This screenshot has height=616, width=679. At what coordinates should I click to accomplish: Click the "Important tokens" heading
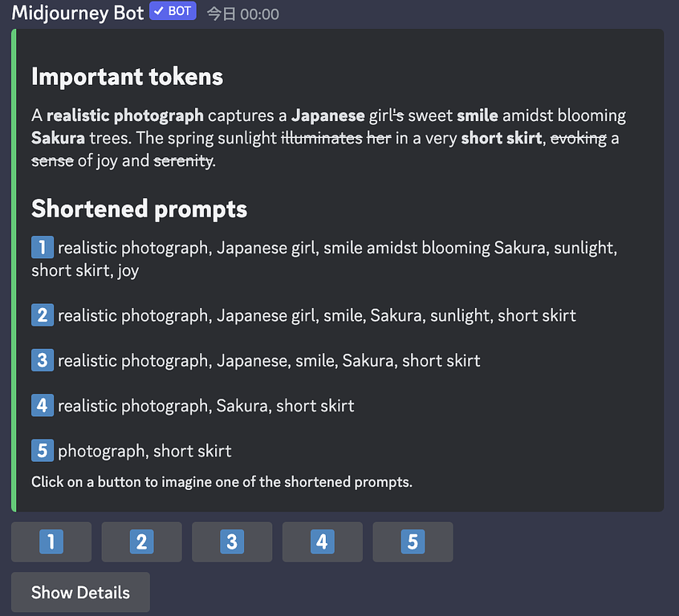(127, 76)
